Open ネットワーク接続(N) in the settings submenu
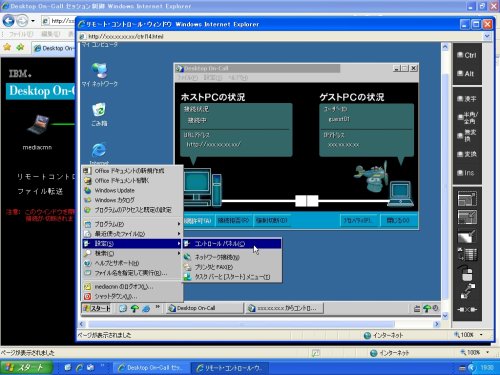 [x=232, y=257]
